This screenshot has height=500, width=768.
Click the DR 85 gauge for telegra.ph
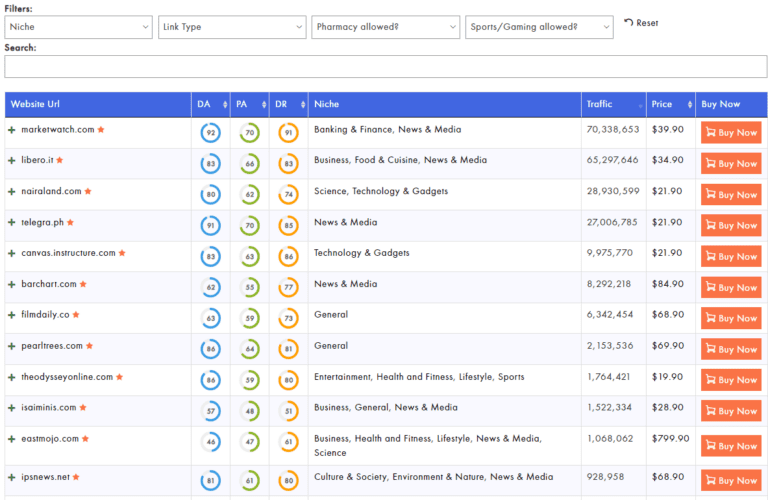(x=288, y=226)
